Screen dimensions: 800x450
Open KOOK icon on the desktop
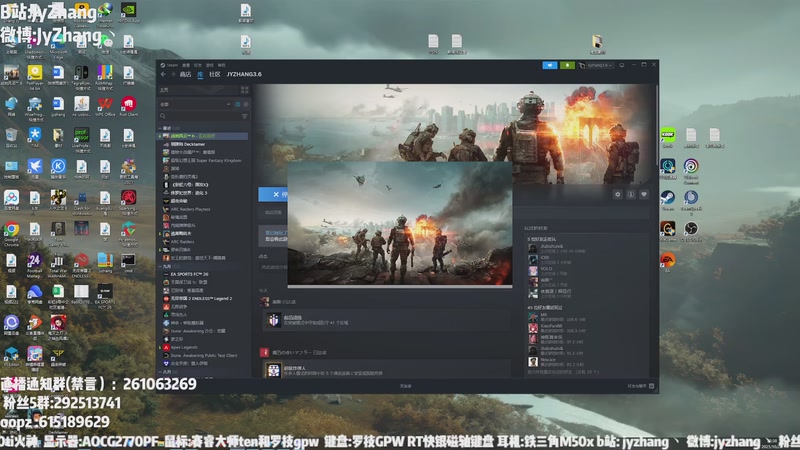click(x=668, y=137)
